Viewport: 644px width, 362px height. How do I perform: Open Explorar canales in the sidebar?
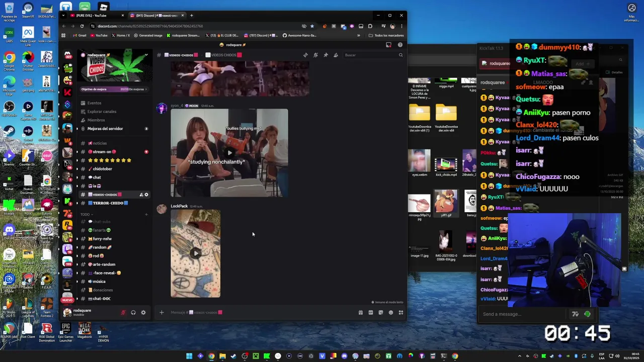(102, 112)
